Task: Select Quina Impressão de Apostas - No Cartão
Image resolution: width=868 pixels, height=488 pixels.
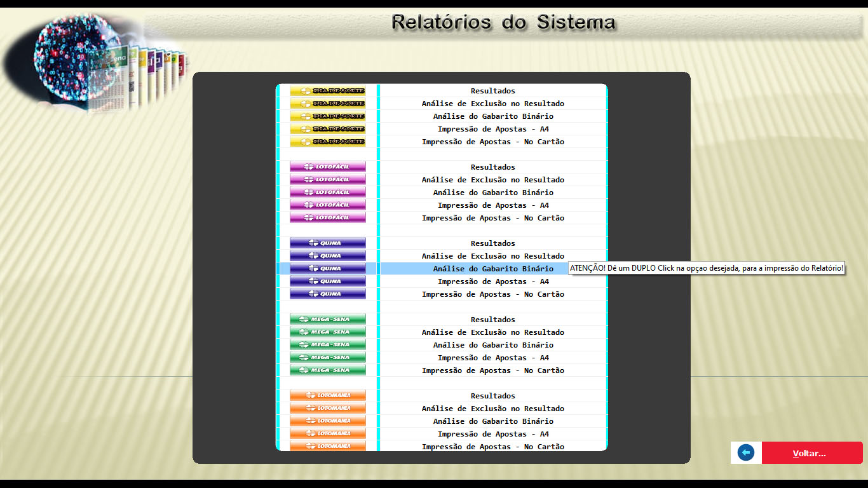Action: click(493, 294)
